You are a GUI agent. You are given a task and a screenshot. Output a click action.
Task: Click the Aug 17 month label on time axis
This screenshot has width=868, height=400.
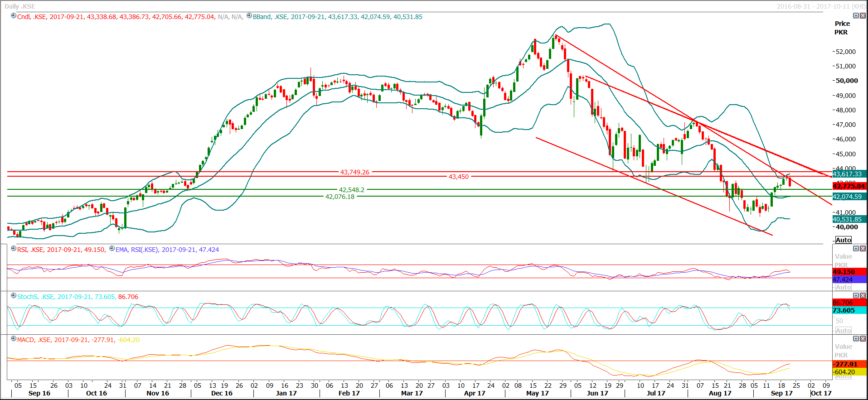pyautogui.click(x=720, y=393)
